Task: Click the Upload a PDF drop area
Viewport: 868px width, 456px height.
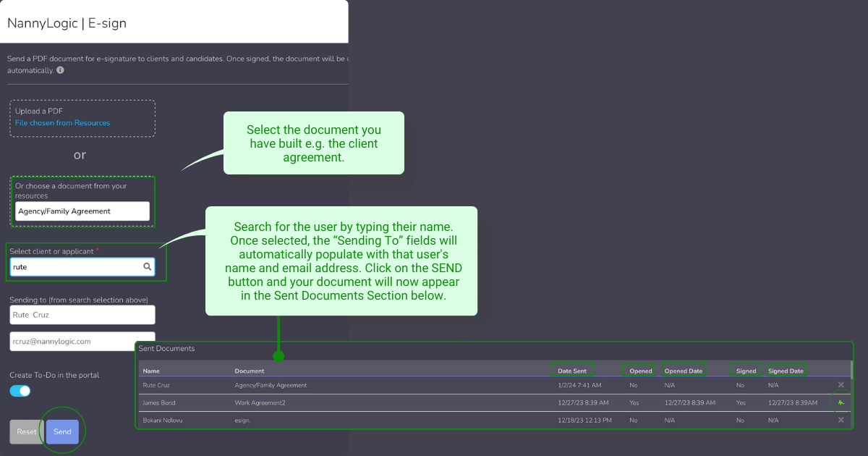Action: pos(82,118)
